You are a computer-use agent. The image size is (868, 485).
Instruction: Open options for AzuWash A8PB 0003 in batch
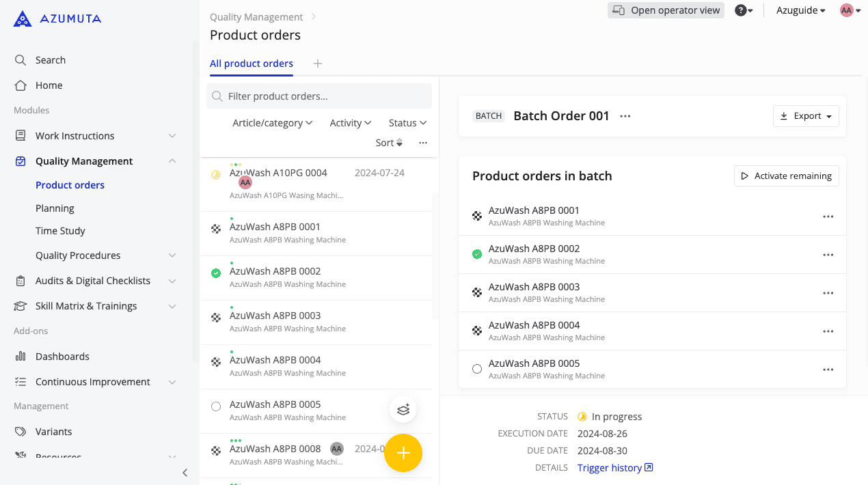[828, 293]
